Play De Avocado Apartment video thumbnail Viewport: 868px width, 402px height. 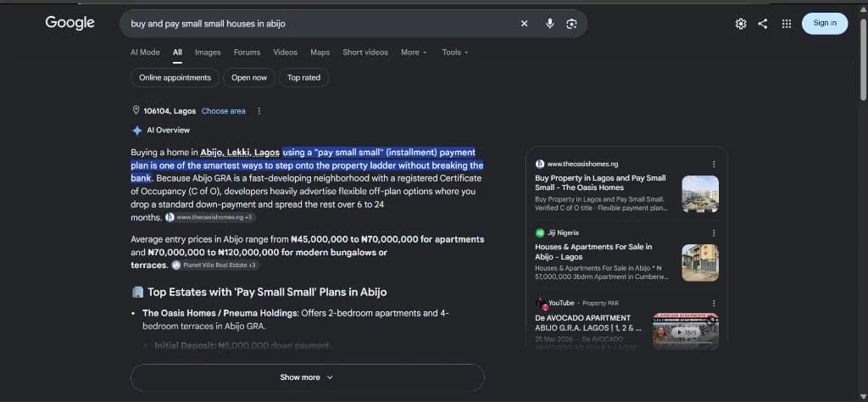pyautogui.click(x=685, y=331)
